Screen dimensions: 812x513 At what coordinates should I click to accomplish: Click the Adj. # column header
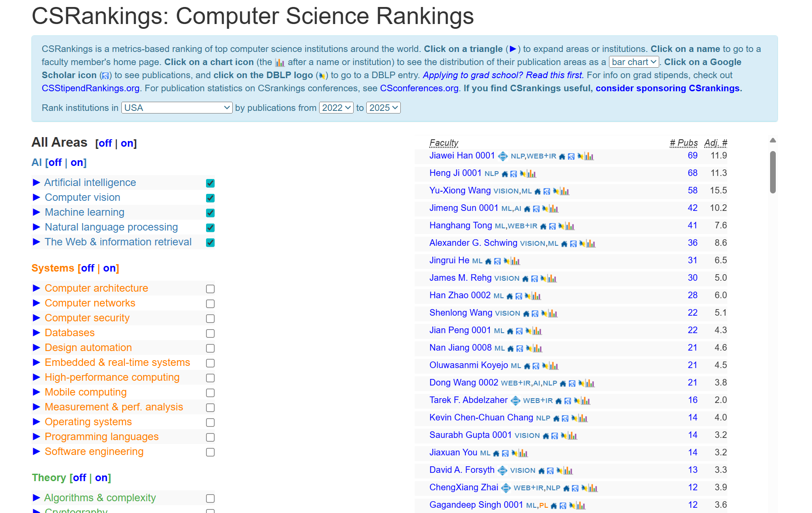(716, 143)
